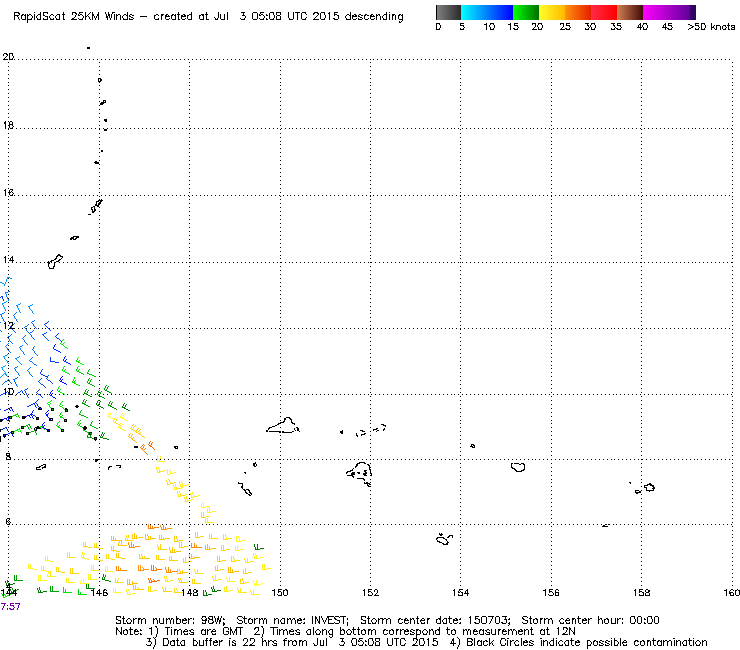740x650 pixels.
Task: Click the red 30-35 knots legend swatch
Action: 604,12
